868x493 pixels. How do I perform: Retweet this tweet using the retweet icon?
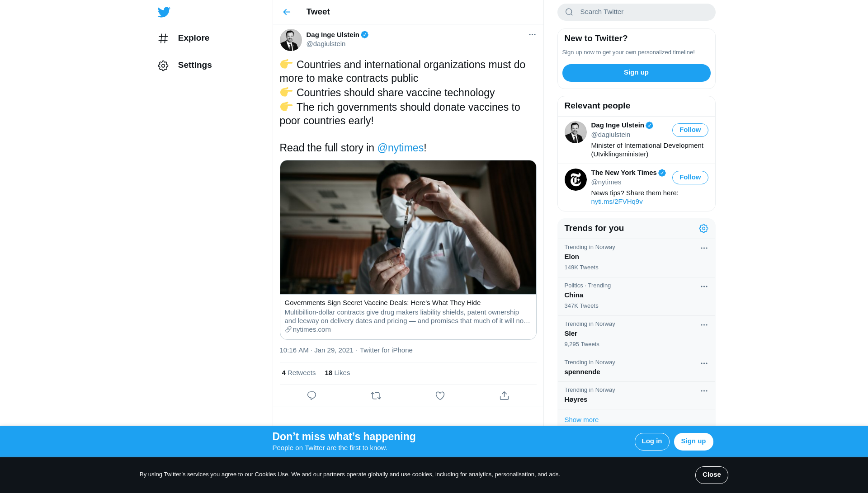coord(376,396)
